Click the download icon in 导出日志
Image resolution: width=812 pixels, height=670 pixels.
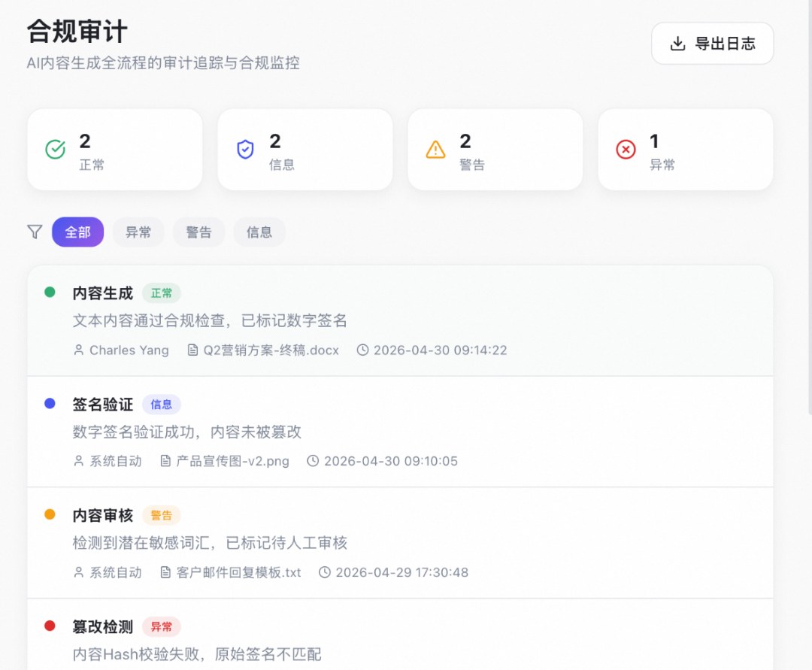tap(677, 44)
